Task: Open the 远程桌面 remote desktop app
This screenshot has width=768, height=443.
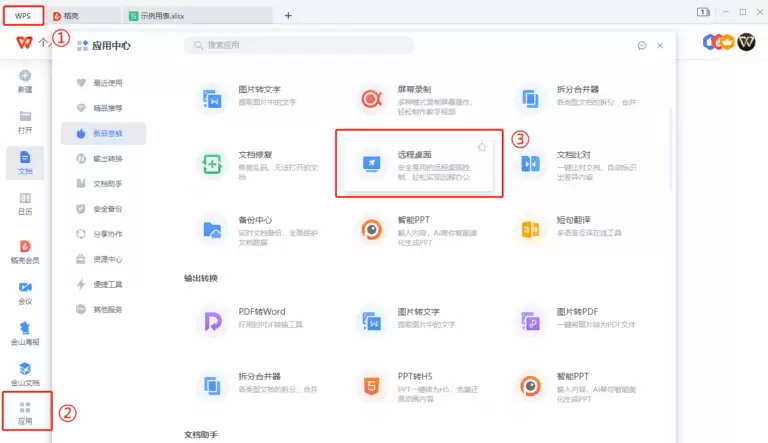Action: point(419,164)
